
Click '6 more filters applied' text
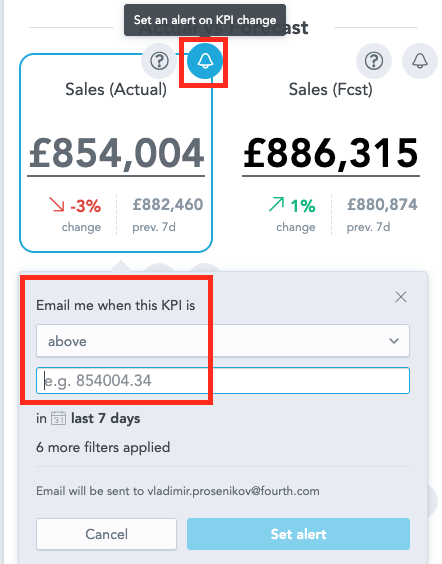tap(103, 447)
